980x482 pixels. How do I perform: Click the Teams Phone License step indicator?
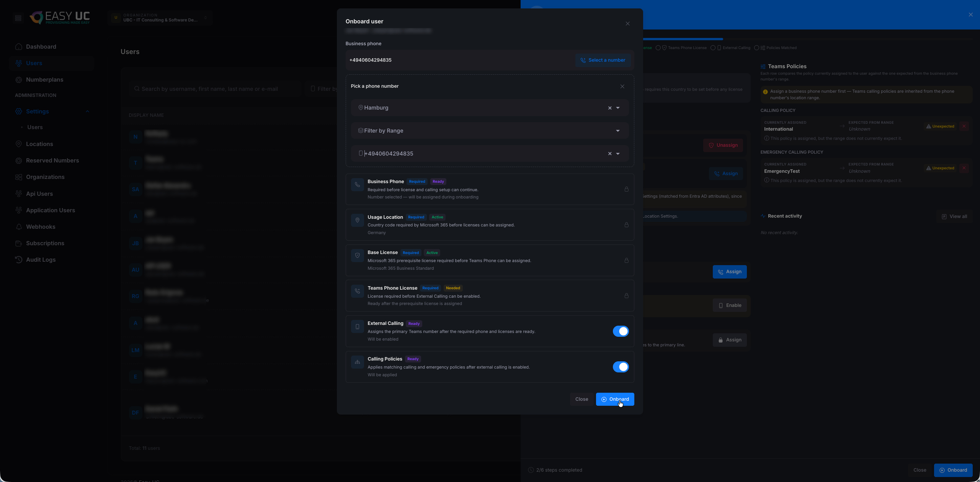pyautogui.click(x=681, y=48)
